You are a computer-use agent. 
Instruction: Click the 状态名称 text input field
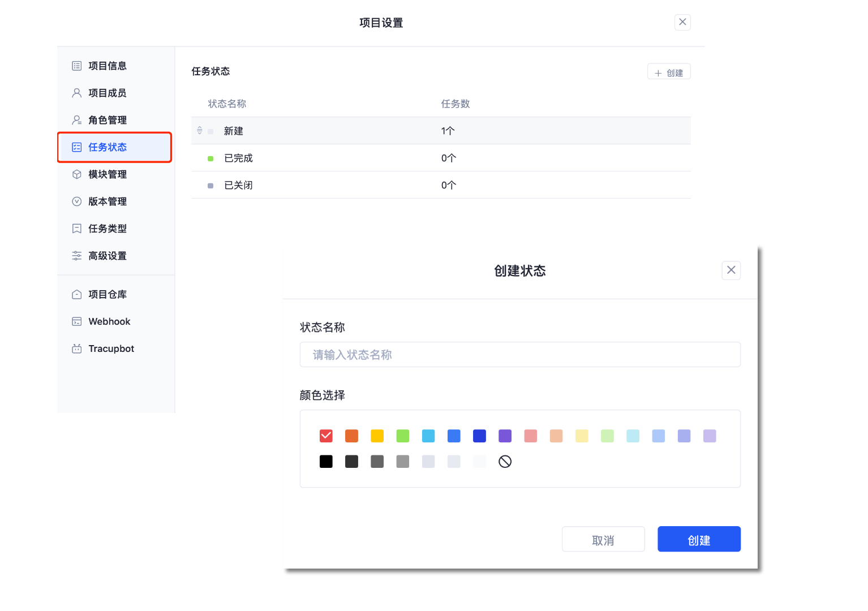(x=519, y=355)
